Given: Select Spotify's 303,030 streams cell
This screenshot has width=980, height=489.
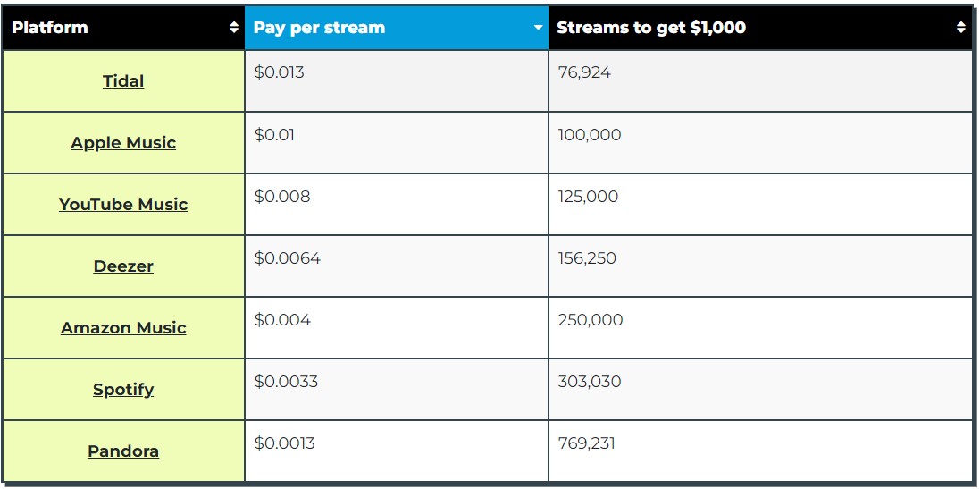Looking at the screenshot, I should (x=588, y=382).
